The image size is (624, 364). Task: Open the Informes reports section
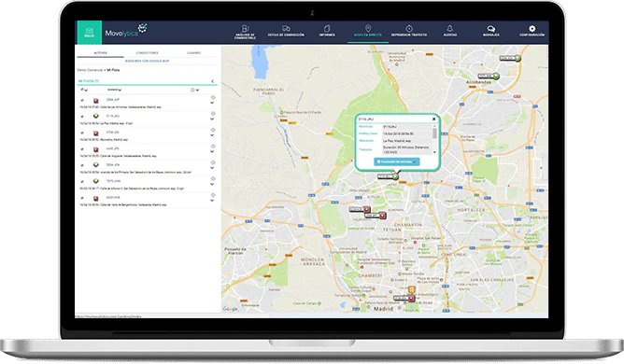point(327,32)
